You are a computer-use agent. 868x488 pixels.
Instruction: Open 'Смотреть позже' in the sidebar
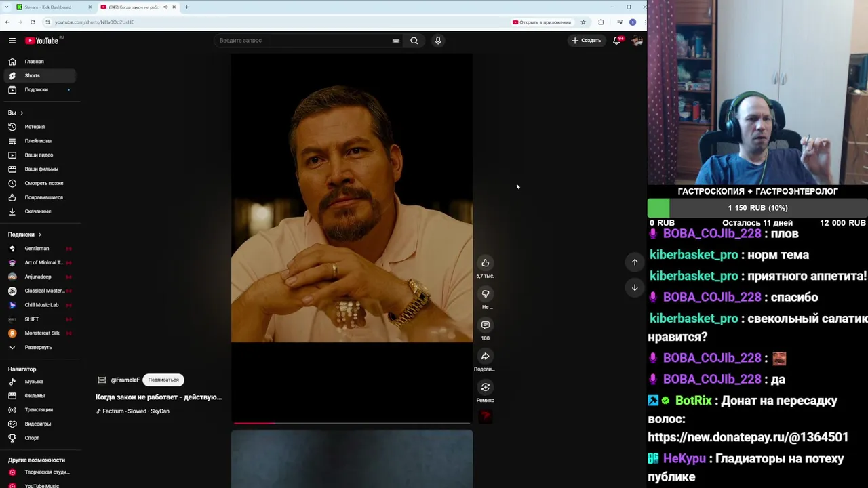point(39,183)
